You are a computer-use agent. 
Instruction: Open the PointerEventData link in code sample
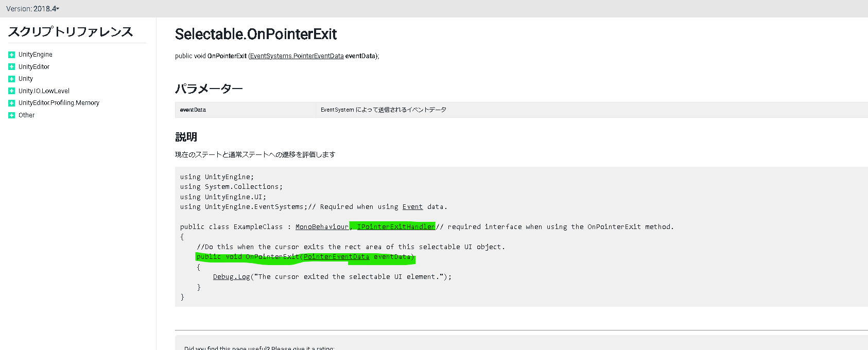336,257
